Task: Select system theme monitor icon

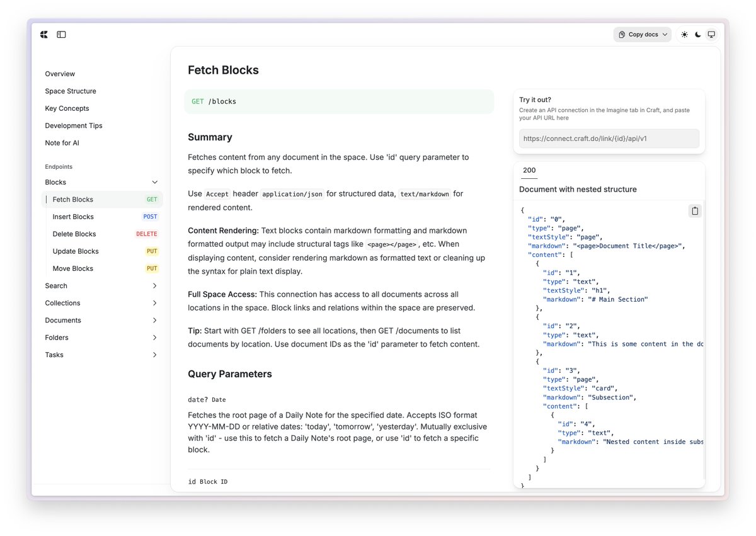Action: [711, 35]
